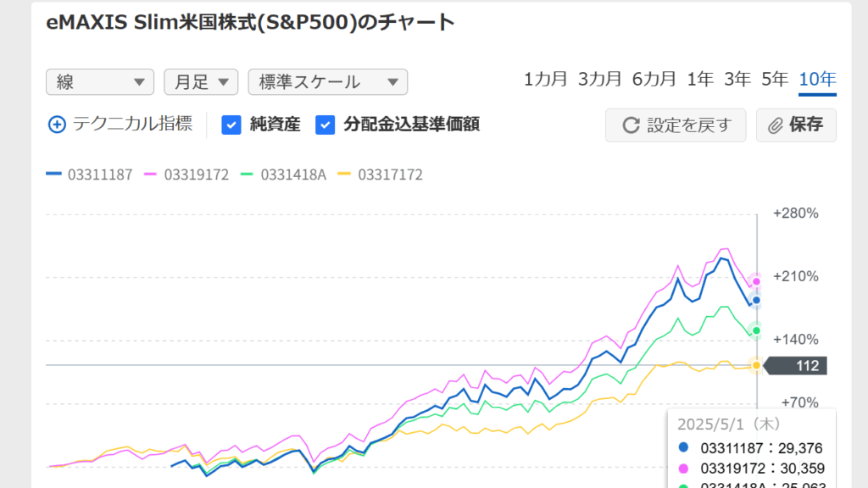Click the pink data point on the chart line
Image resolution: width=868 pixels, height=488 pixels.
[756, 281]
